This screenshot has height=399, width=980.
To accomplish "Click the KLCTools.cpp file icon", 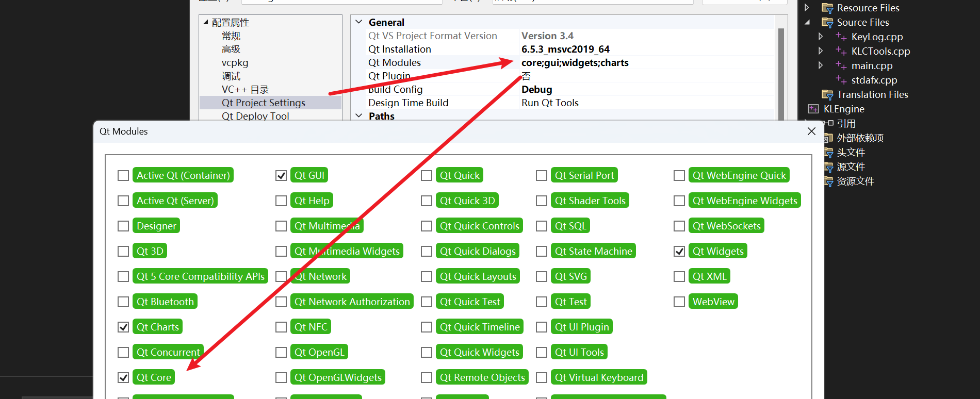I will [841, 51].
